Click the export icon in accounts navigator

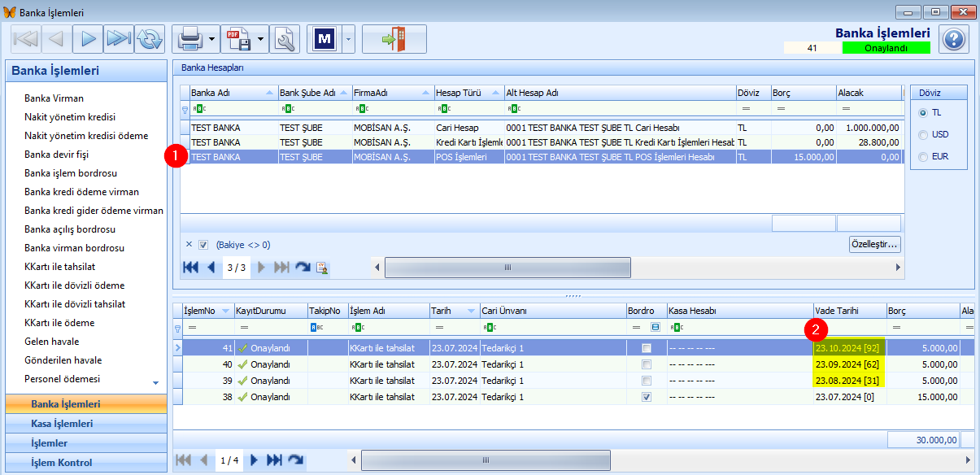(322, 267)
